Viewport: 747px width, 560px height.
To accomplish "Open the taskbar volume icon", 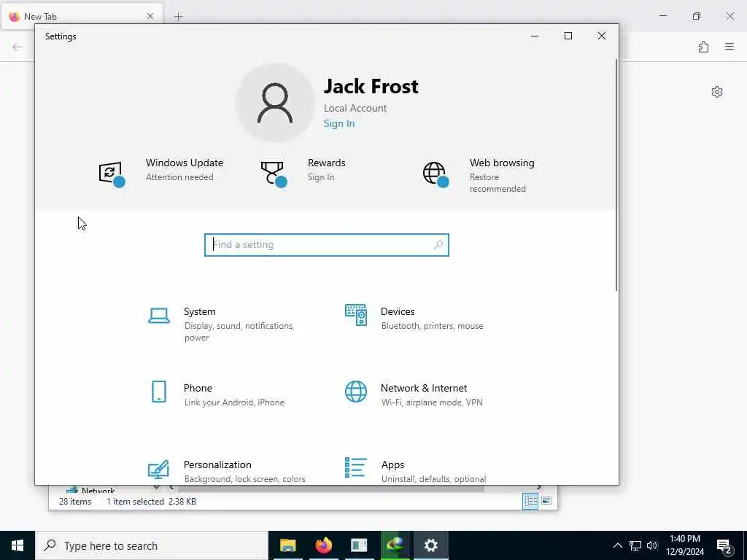I will pyautogui.click(x=653, y=545).
